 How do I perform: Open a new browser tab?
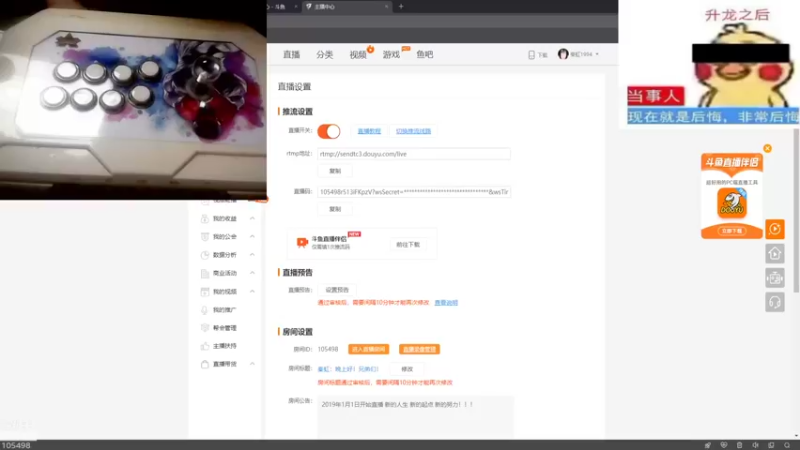coord(401,7)
